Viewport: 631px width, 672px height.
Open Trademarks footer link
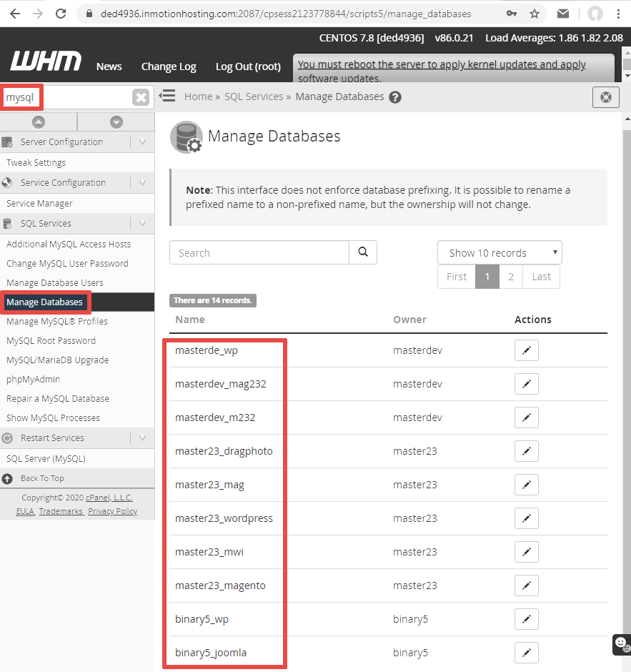(61, 511)
